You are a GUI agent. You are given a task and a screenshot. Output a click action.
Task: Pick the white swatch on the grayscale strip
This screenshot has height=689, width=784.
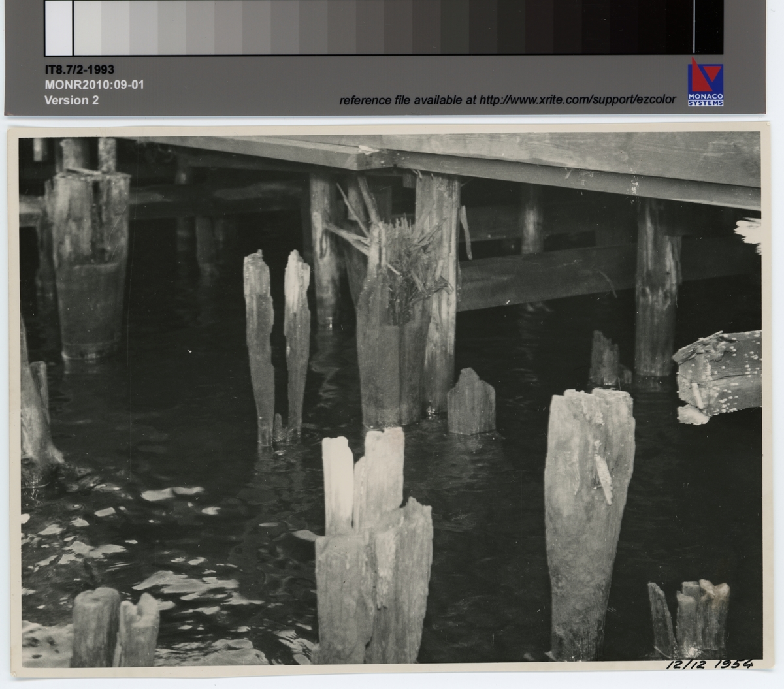coord(59,27)
